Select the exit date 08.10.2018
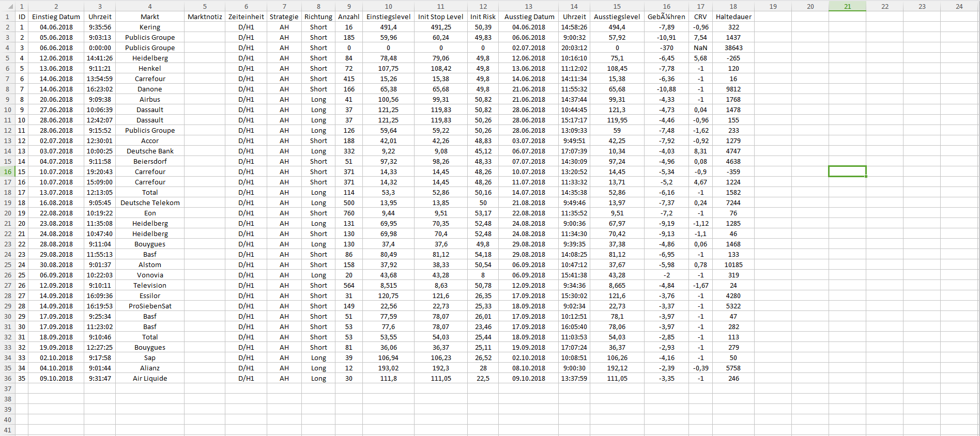Viewport: 980px width, 436px height. click(x=529, y=368)
